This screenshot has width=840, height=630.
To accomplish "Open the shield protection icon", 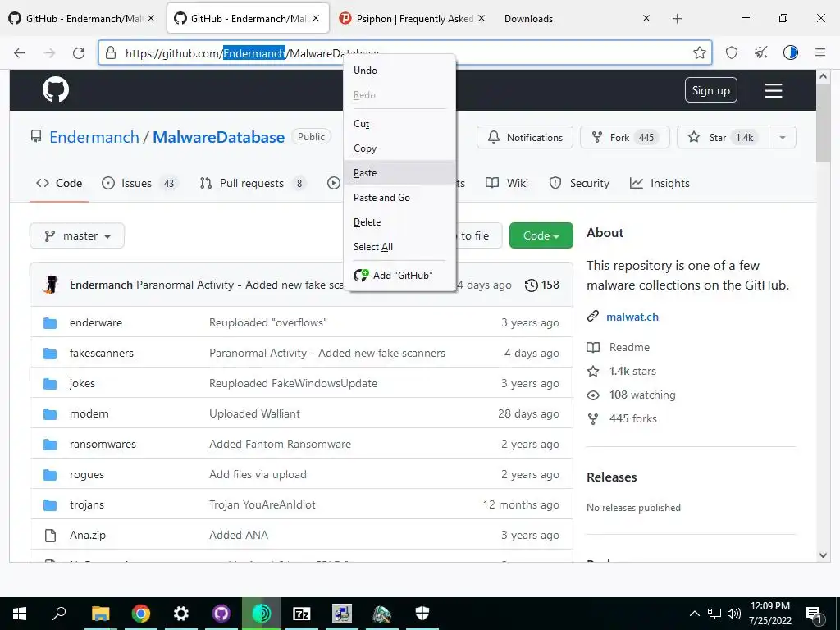I will pyautogui.click(x=731, y=52).
